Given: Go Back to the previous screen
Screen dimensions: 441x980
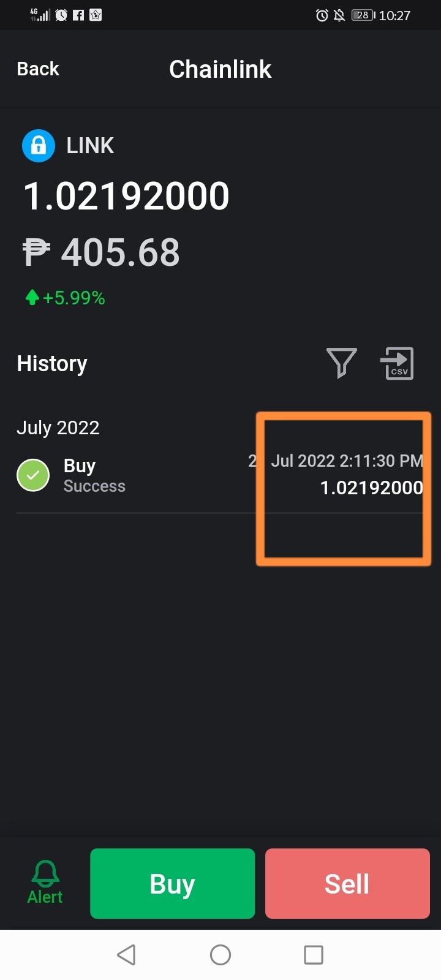Looking at the screenshot, I should (x=38, y=69).
